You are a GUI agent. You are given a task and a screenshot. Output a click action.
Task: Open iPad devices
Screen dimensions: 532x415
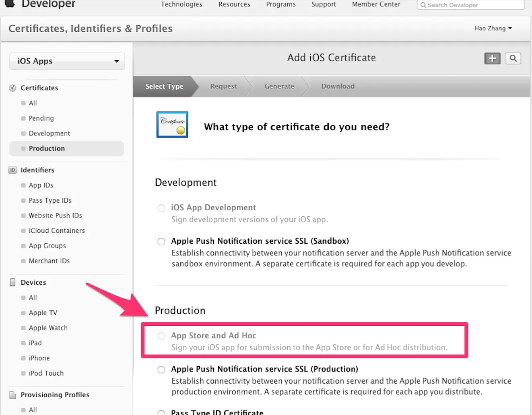coord(35,343)
